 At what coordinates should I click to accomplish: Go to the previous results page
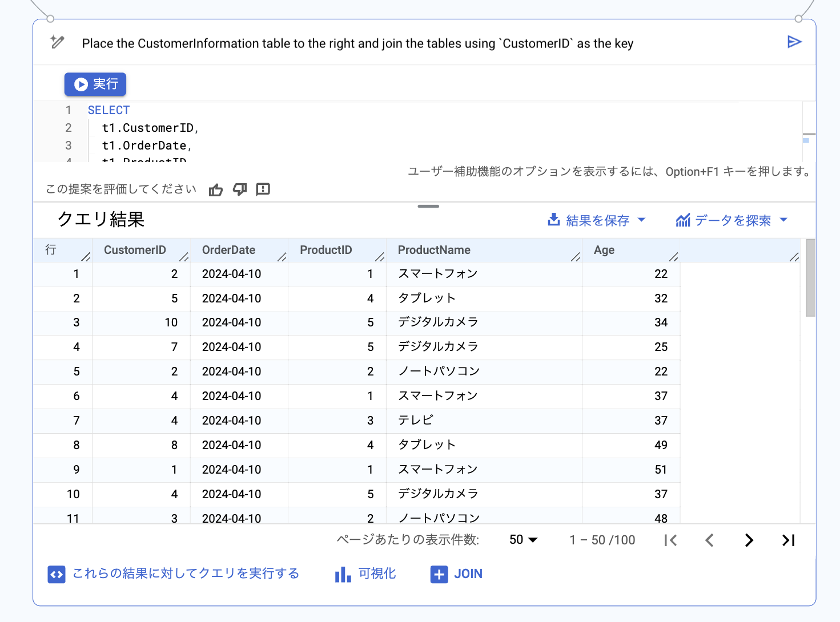(709, 540)
